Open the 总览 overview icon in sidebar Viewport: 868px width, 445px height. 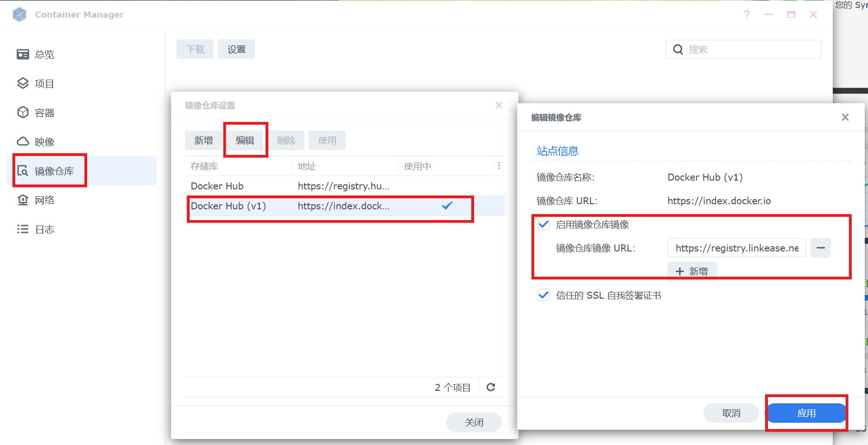[23, 55]
